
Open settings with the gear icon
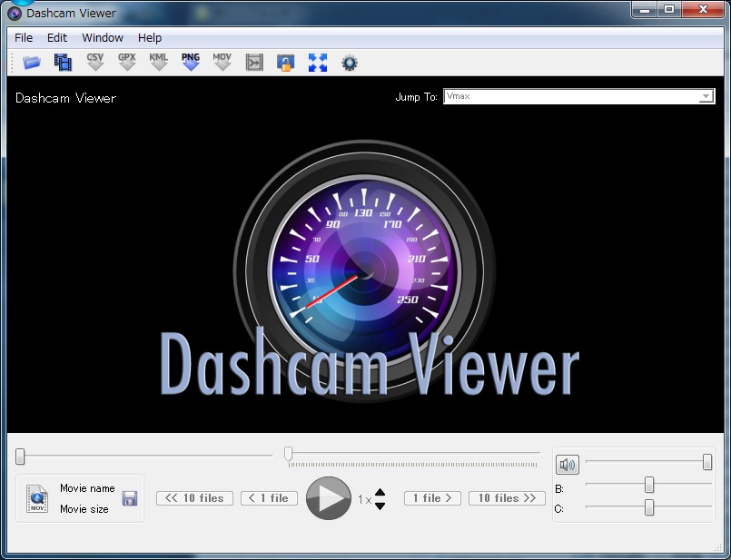[x=350, y=63]
